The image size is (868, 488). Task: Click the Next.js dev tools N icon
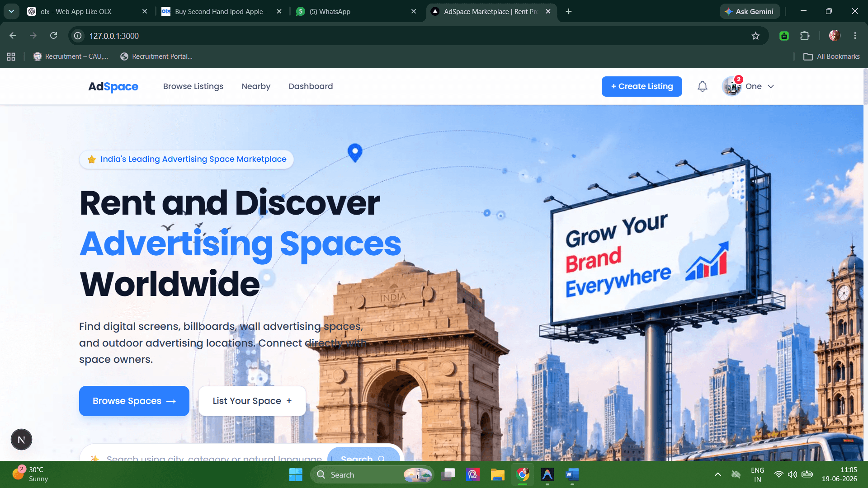(x=21, y=440)
